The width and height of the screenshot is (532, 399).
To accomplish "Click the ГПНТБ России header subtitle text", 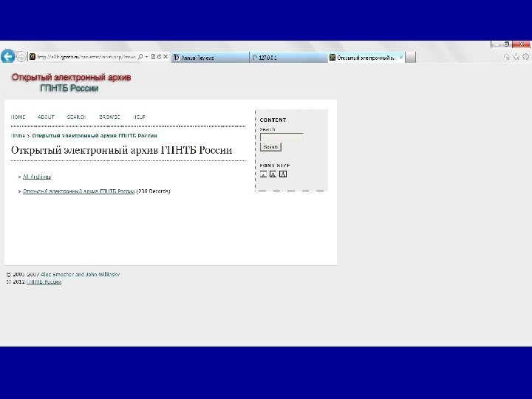I will (69, 88).
